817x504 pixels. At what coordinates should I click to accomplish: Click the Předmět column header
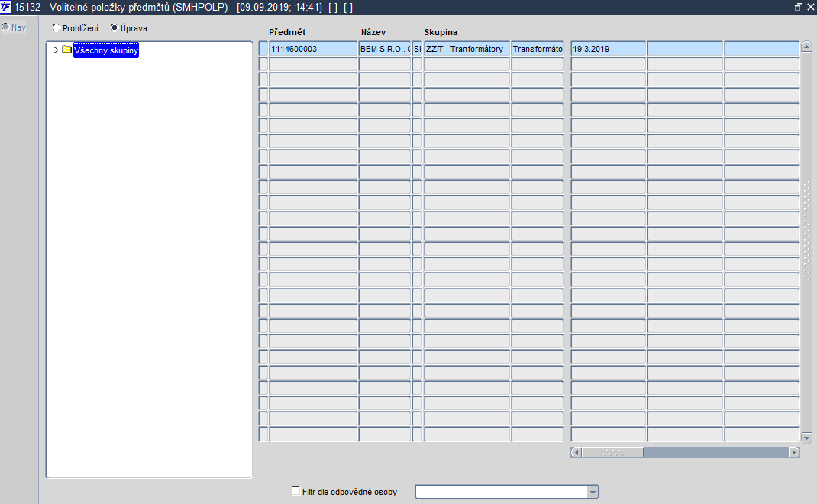pos(287,32)
